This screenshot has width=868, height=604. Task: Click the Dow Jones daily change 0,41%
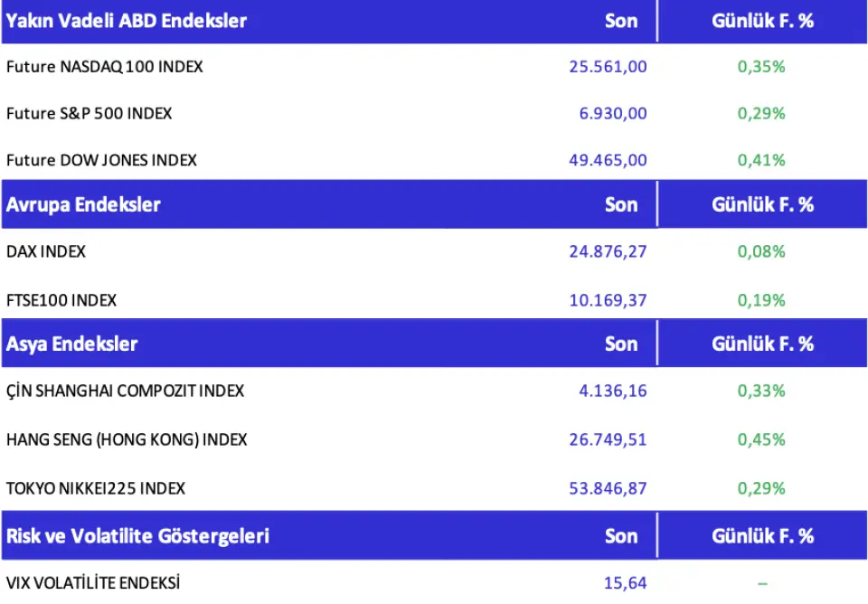pyautogui.click(x=761, y=160)
